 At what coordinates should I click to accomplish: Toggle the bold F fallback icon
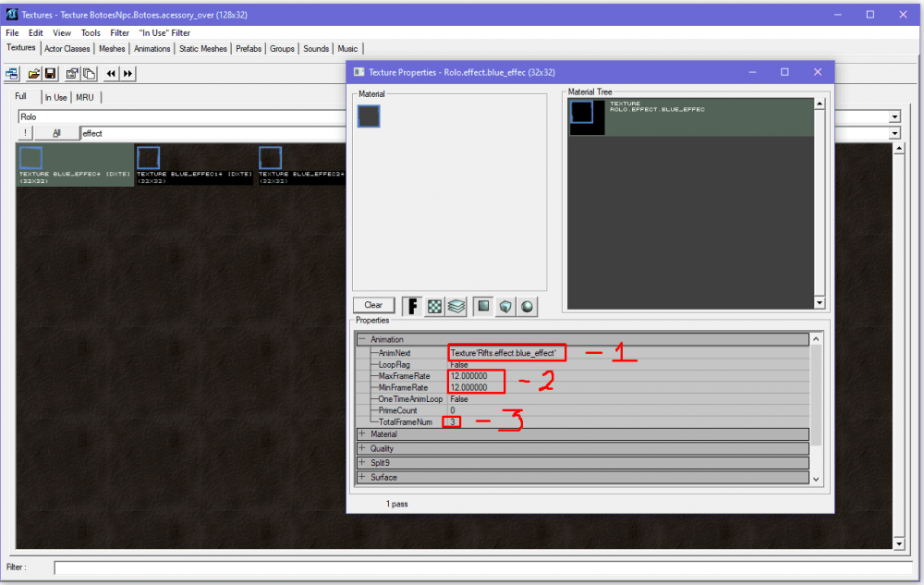point(412,306)
